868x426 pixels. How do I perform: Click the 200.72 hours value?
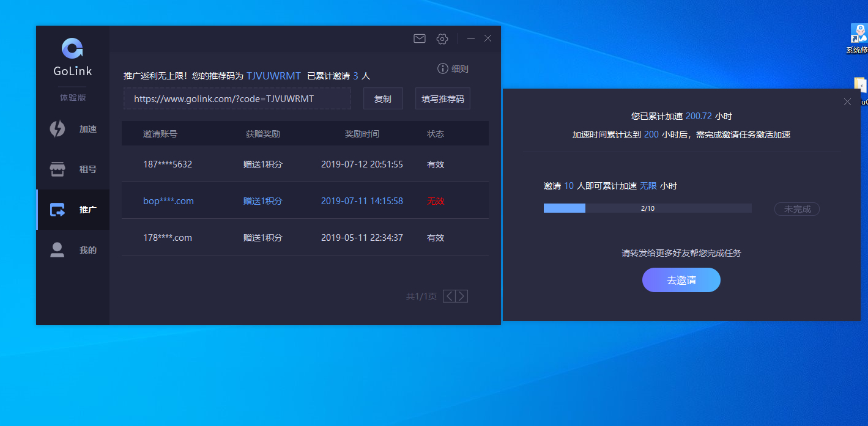pyautogui.click(x=699, y=116)
